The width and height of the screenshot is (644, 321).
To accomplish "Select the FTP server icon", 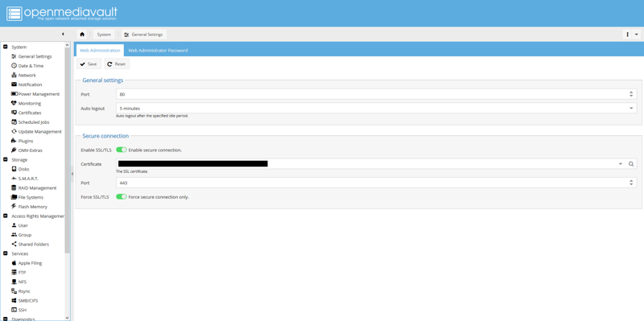I will click(14, 273).
